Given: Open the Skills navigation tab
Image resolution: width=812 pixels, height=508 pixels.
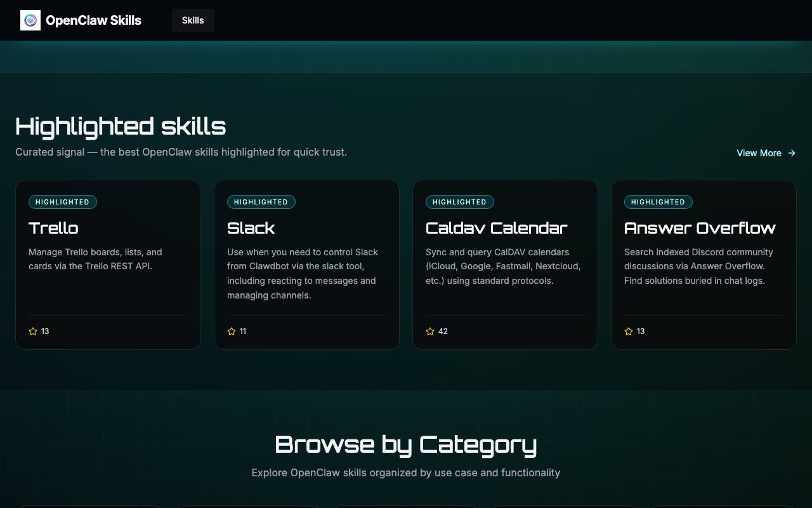Looking at the screenshot, I should 193,20.
